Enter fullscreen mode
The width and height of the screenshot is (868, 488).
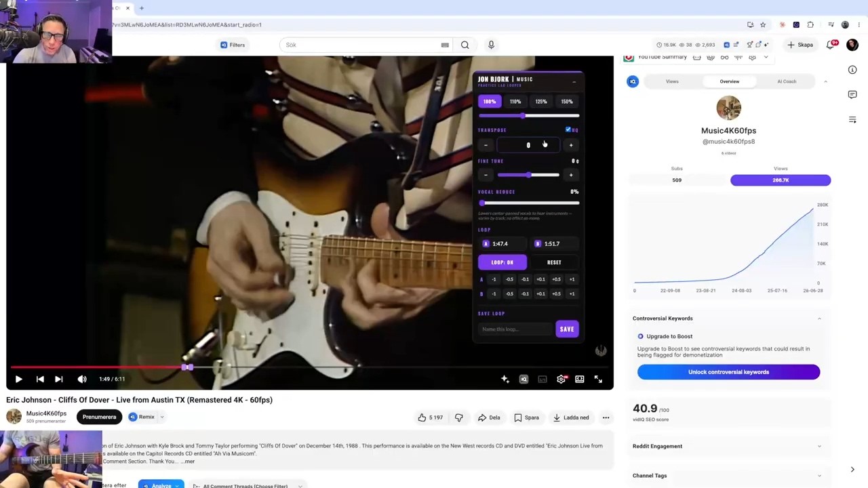point(598,380)
